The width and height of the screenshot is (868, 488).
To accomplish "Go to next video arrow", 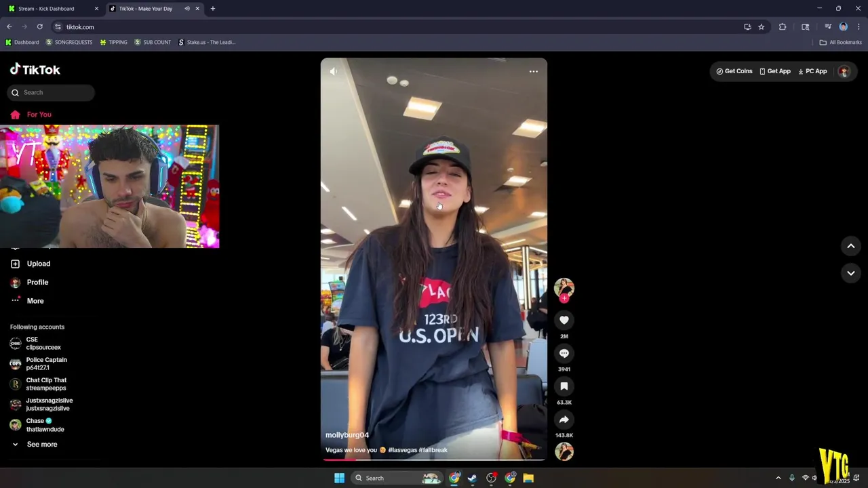I will point(851,273).
